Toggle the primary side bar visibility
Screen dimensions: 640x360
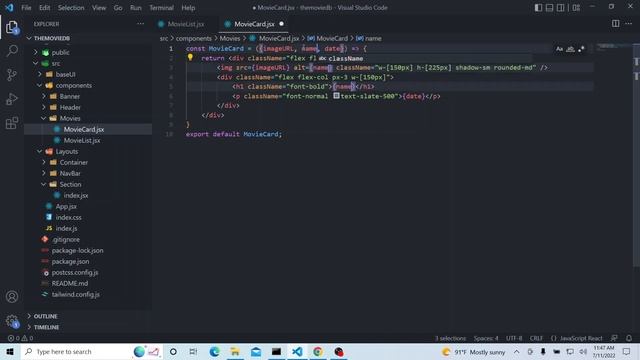pyautogui.click(x=538, y=7)
